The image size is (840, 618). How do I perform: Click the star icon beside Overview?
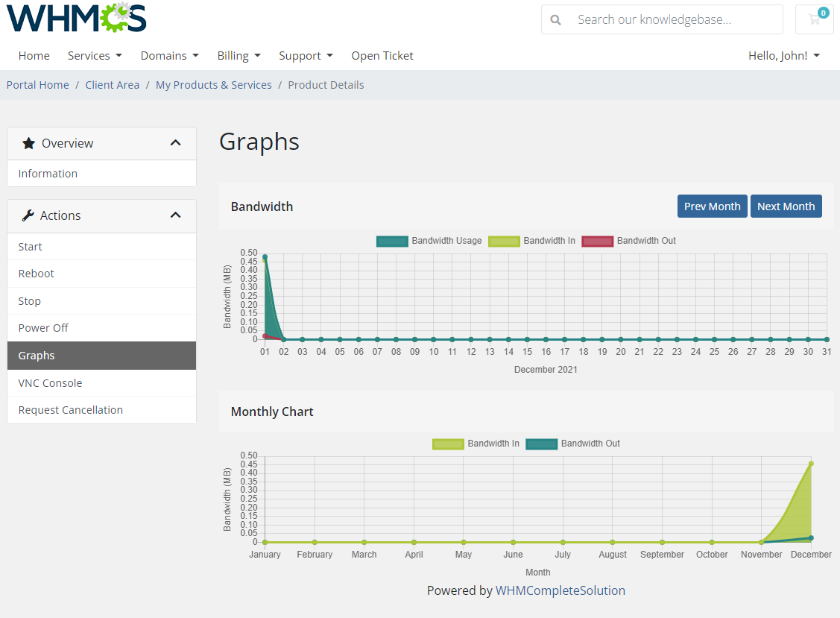[28, 143]
